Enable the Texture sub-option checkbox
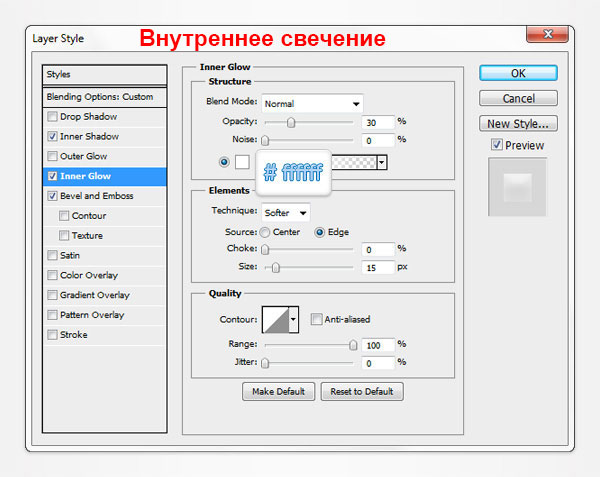 64,235
